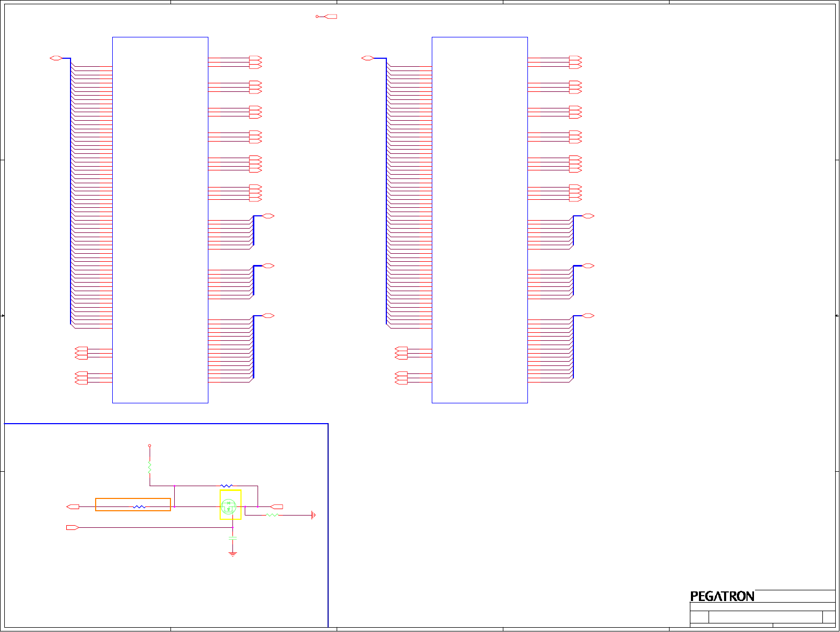The width and height of the screenshot is (840, 632).
Task: Click the port connector right of the MOSFET
Action: coord(277,506)
